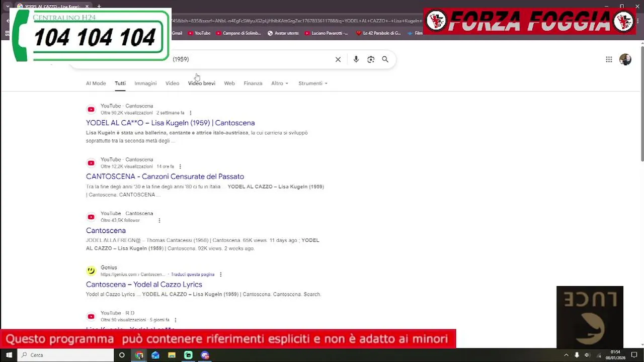The image size is (644, 362).
Task: Switch to the Finanza tab
Action: pyautogui.click(x=253, y=83)
